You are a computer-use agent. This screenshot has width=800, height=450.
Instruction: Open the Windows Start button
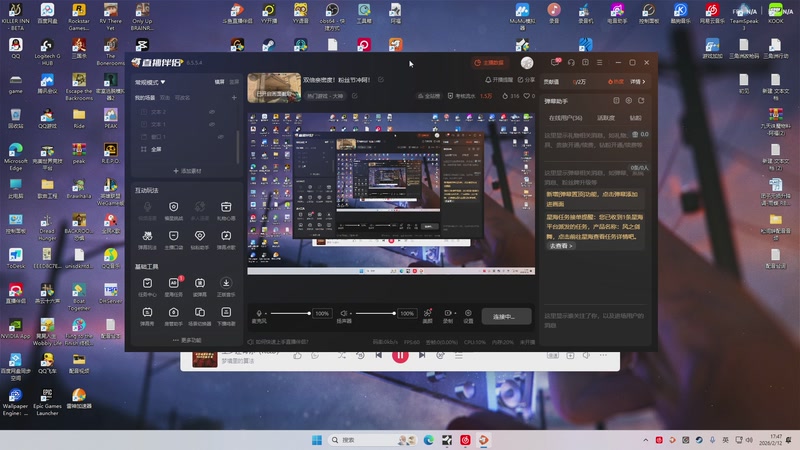pos(317,440)
